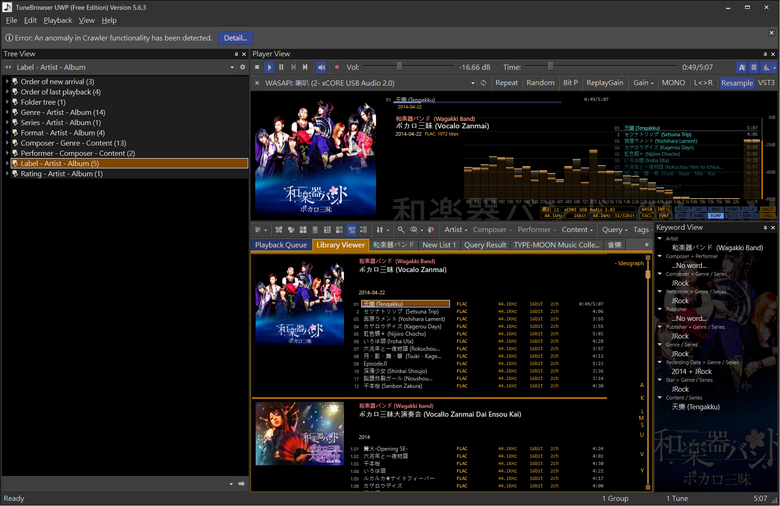The width and height of the screenshot is (780, 506).
Task: Open the Label - Artist - Album tree selector dropdown
Action: point(232,67)
